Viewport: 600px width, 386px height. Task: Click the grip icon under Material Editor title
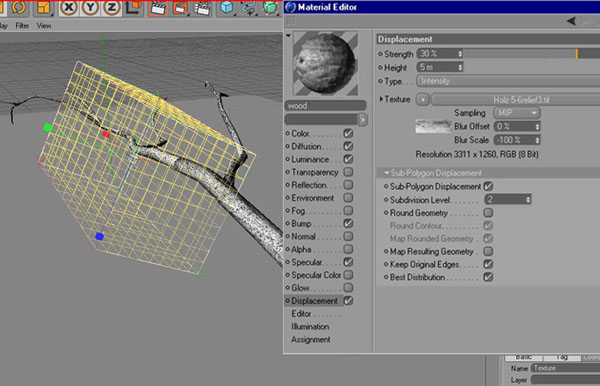(291, 21)
